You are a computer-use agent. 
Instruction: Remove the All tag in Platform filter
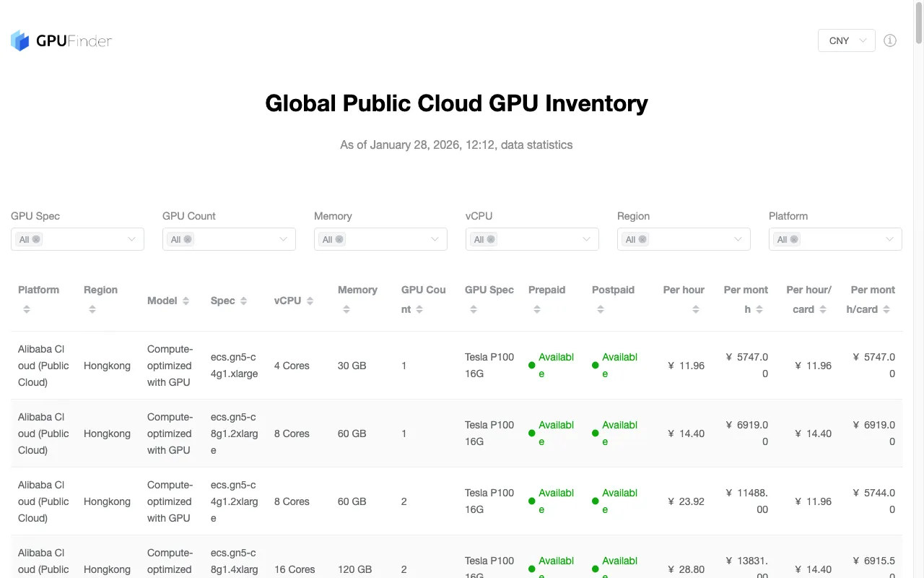coord(794,239)
